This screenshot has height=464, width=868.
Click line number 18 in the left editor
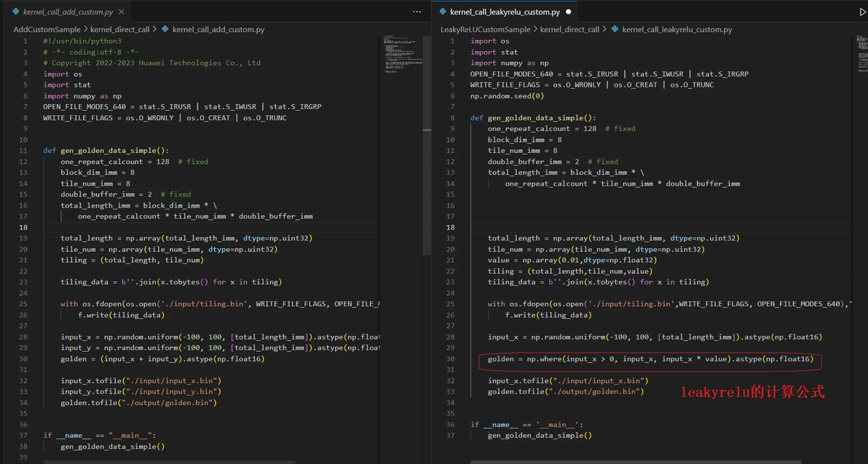(23, 227)
